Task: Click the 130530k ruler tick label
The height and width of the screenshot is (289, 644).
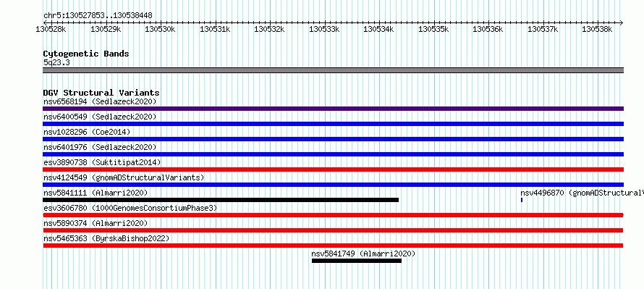Action: [x=160, y=29]
